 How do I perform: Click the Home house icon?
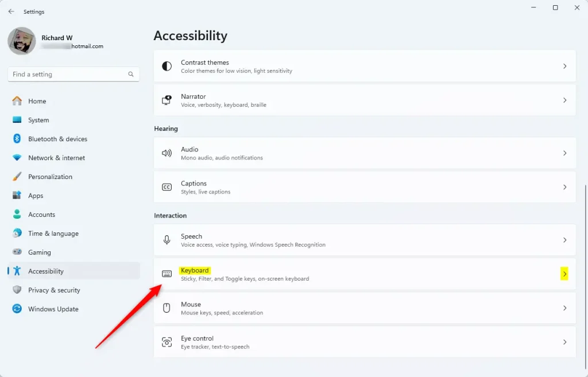click(x=17, y=101)
